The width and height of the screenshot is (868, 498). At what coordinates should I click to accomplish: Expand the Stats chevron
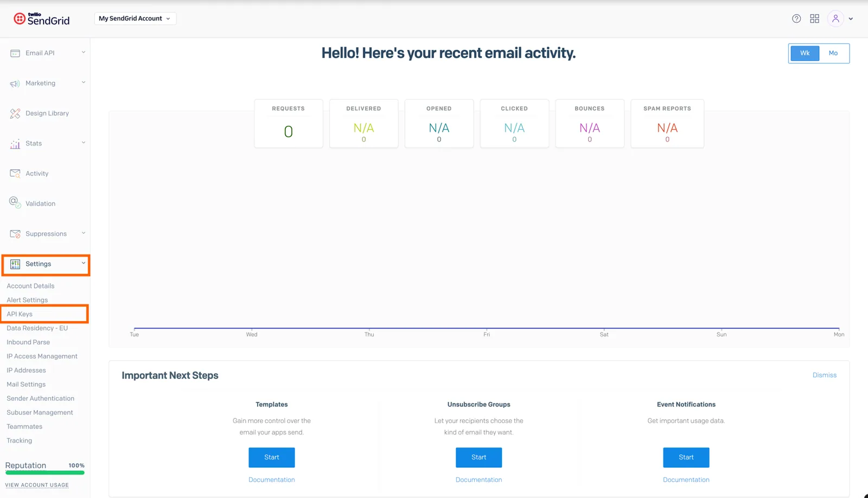(84, 143)
